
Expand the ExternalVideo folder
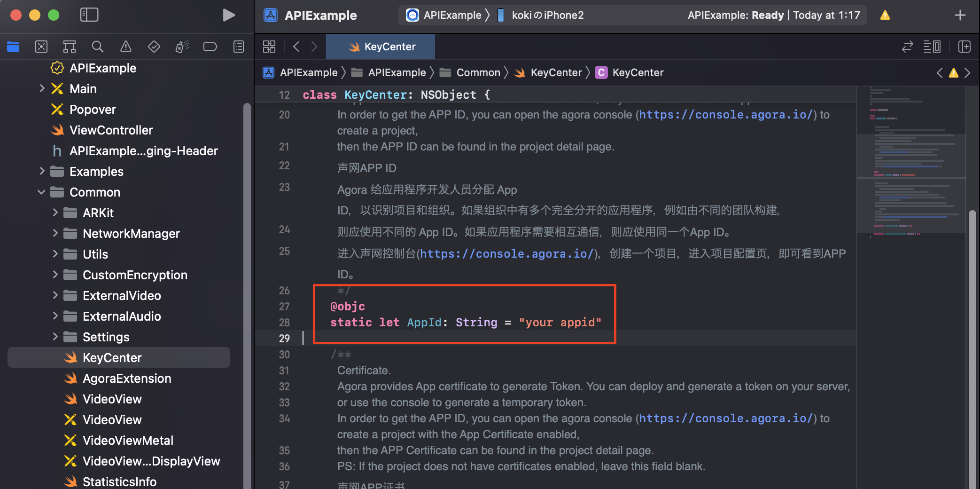click(x=55, y=295)
